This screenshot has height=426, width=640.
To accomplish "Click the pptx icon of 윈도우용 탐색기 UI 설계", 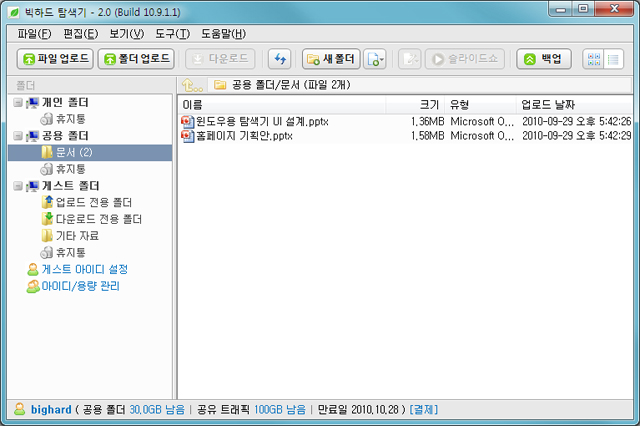I will tap(188, 122).
